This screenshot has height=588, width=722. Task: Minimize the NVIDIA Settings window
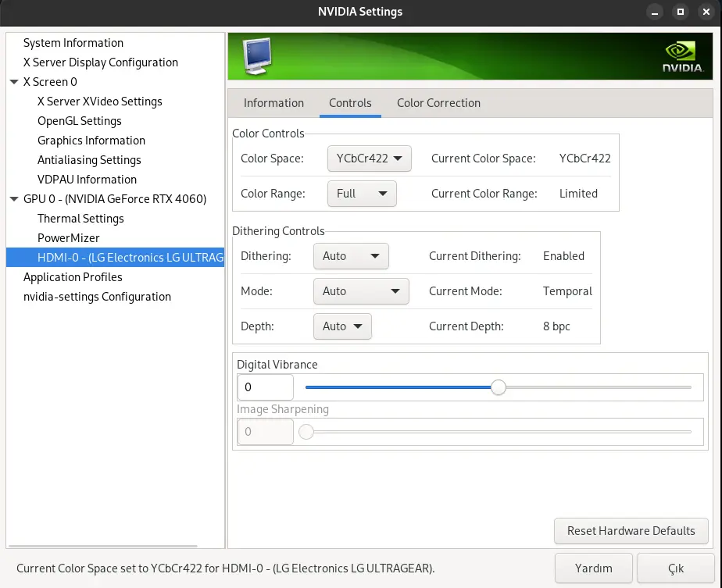point(654,12)
